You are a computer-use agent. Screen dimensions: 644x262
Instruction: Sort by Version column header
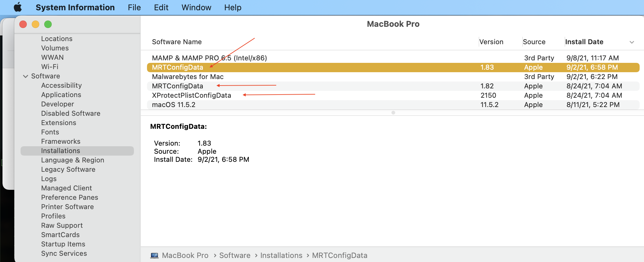[x=491, y=42]
